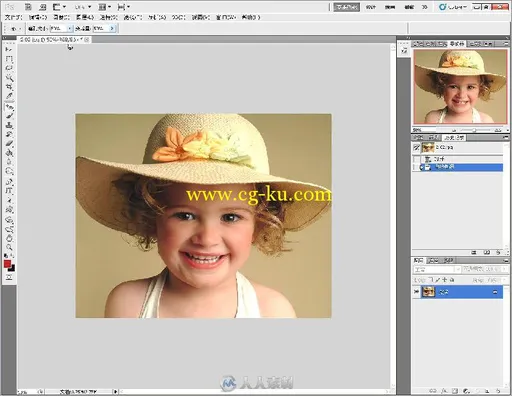Image resolution: width=512 pixels, height=396 pixels.
Task: Select the Path Selection tool
Action: (x=9, y=201)
